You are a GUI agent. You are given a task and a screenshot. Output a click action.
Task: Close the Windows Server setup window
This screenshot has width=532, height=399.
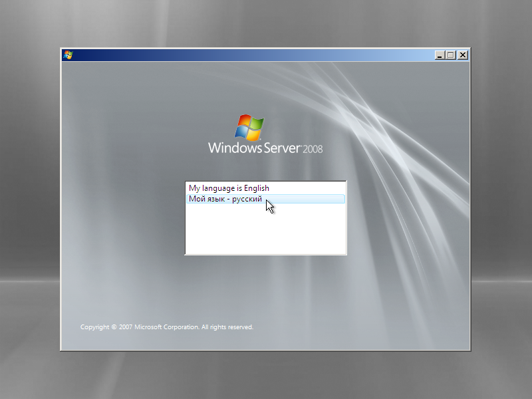point(463,55)
